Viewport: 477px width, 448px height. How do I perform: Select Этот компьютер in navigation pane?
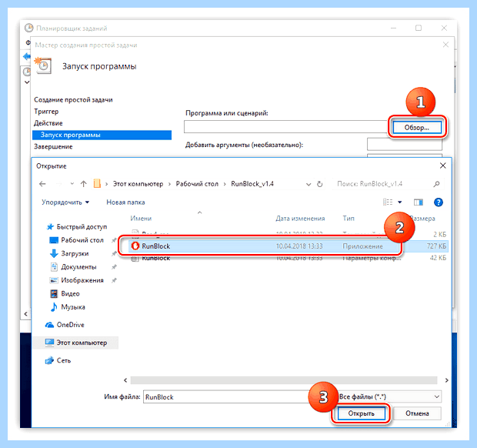click(x=75, y=343)
